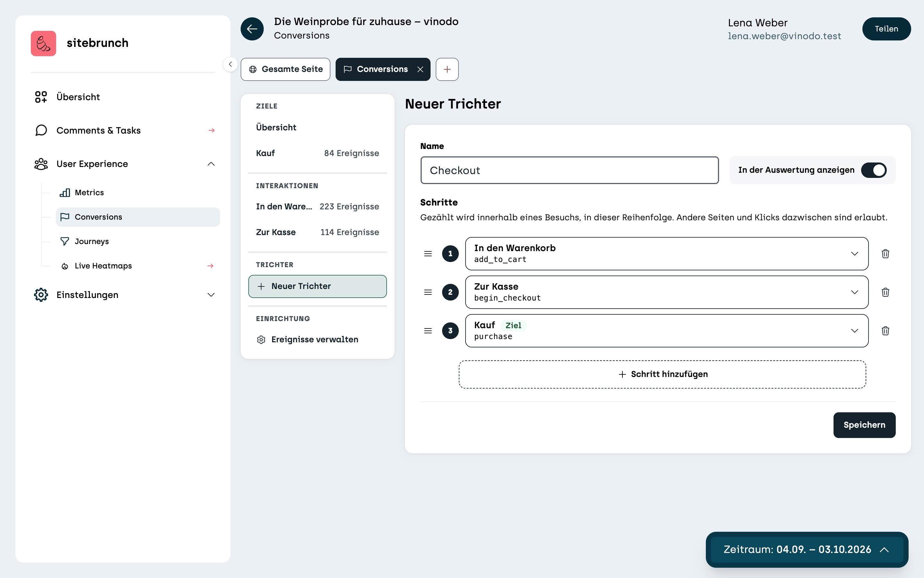Open Ereignisse verwalten setup link

317,339
